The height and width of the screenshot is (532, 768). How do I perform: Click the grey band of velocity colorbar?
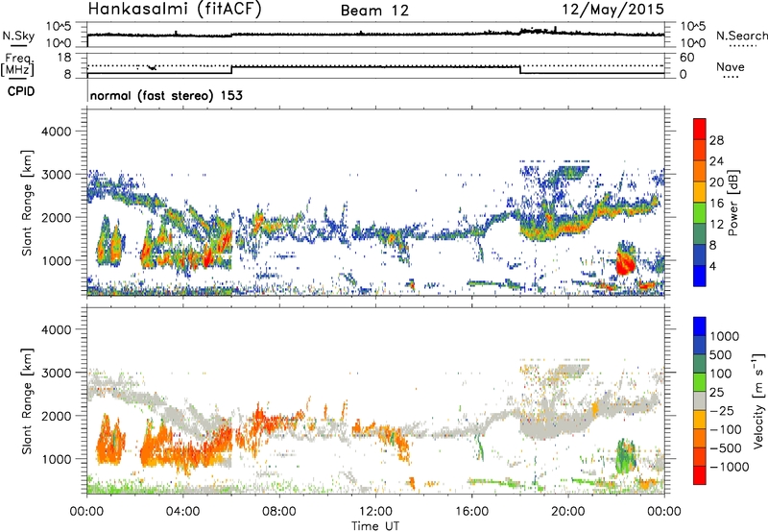click(700, 400)
